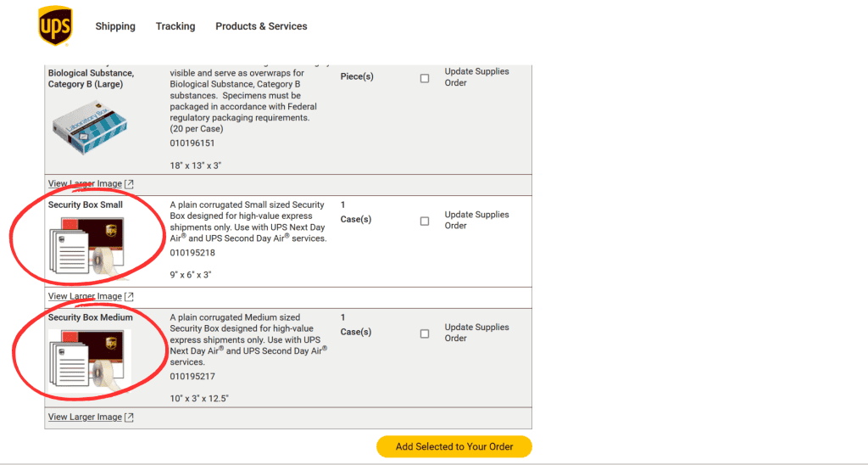Click the UPS shield logo
The width and height of the screenshot is (868, 465).
55,25
